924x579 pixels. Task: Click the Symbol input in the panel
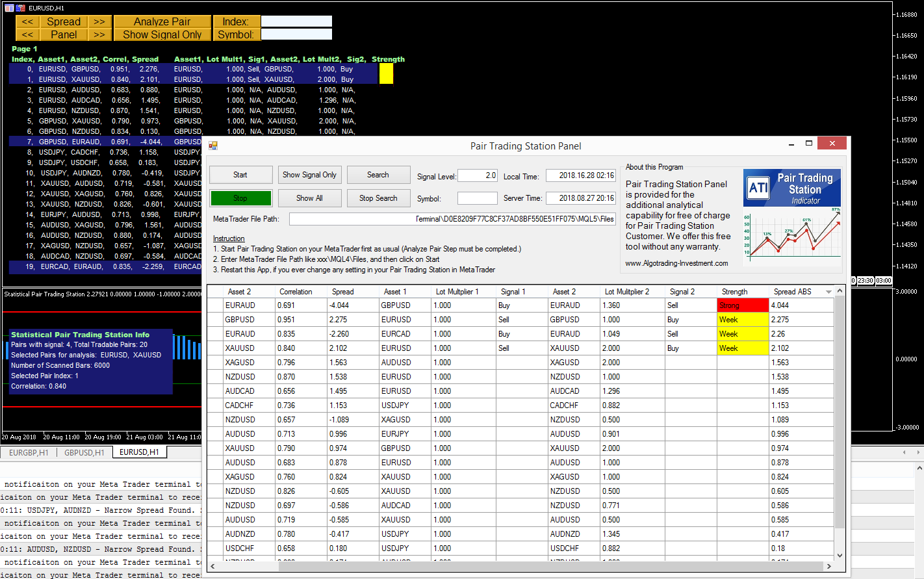pos(478,198)
